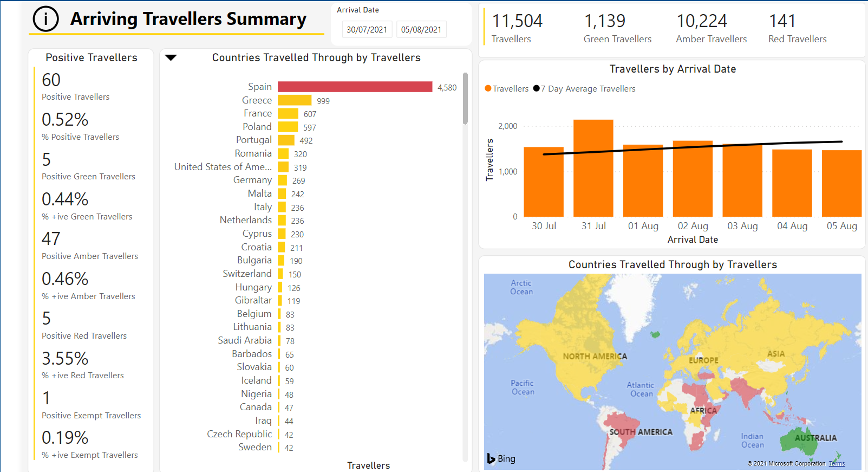
Task: Select the red Spain bar
Action: (355, 87)
